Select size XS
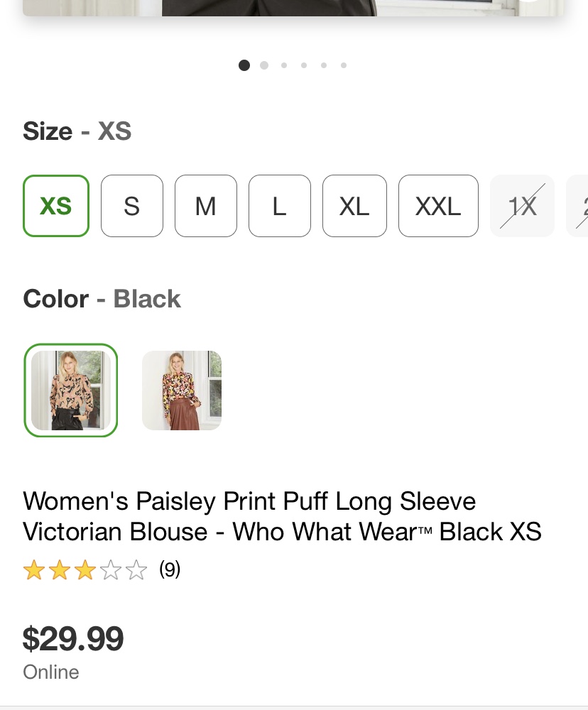This screenshot has height=710, width=588. [56, 206]
